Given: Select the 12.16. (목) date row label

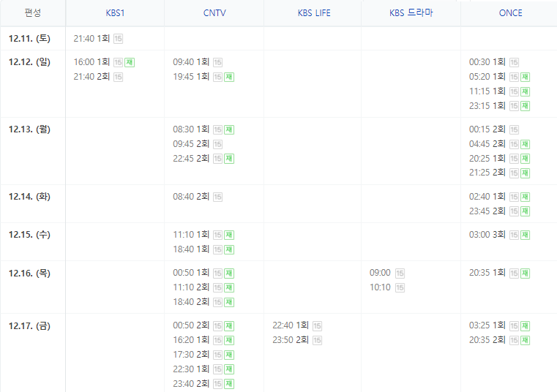Looking at the screenshot, I should click(x=29, y=274).
